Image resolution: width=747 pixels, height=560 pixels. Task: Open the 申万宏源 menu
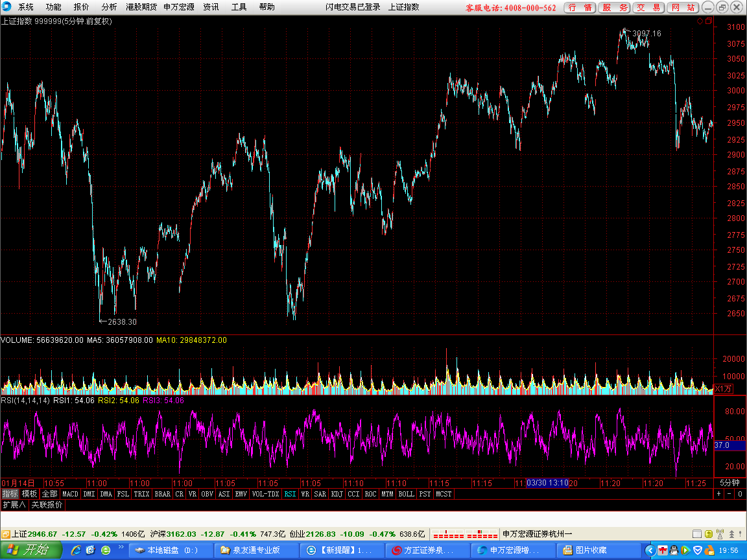[x=179, y=7]
